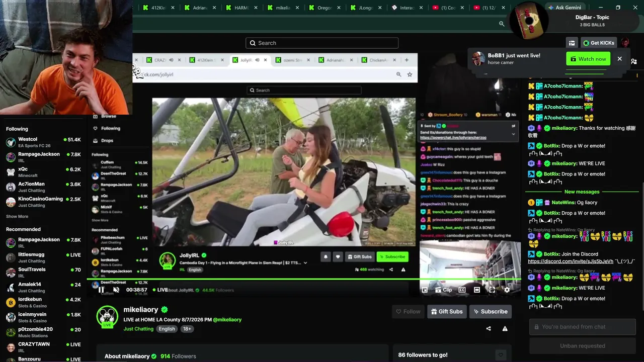
Task: Pause the mikeliaory stream
Action: click(101, 290)
